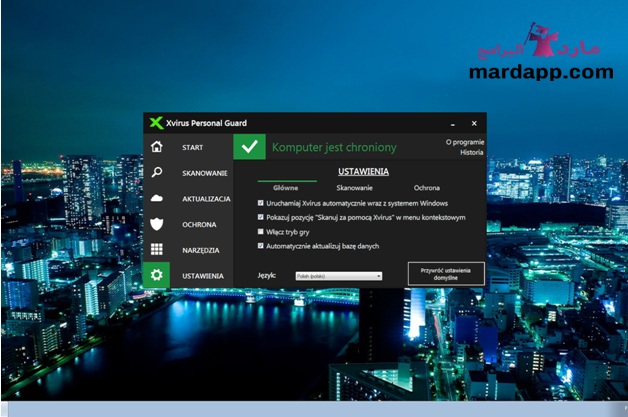The image size is (628, 417).
Task: Close the Xvirus Personal Guard window
Action: [474, 123]
